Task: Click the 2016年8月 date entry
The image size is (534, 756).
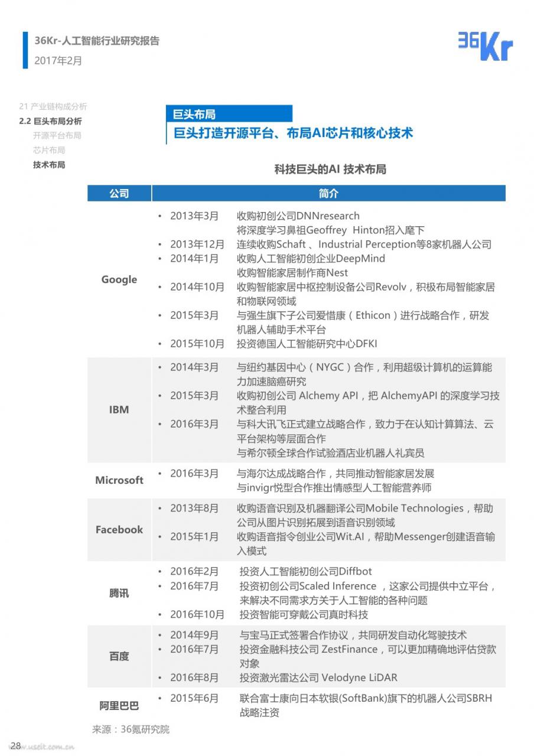Action: [x=194, y=677]
